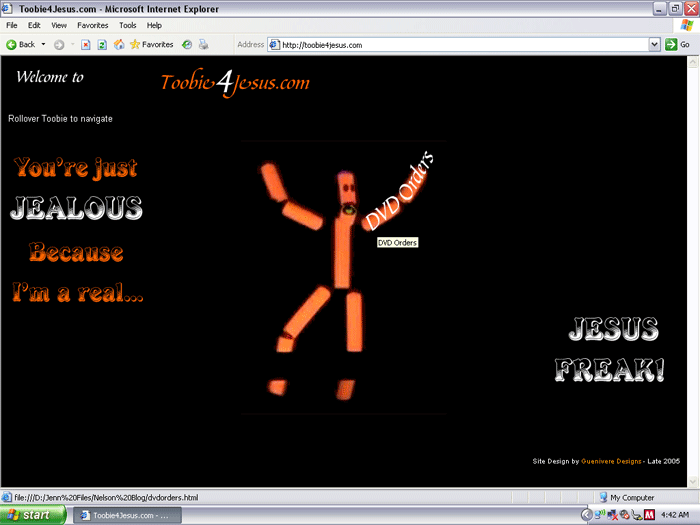The width and height of the screenshot is (700, 525).
Task: Click the Toobie4Jesus.com orange logo
Action: coord(235,83)
